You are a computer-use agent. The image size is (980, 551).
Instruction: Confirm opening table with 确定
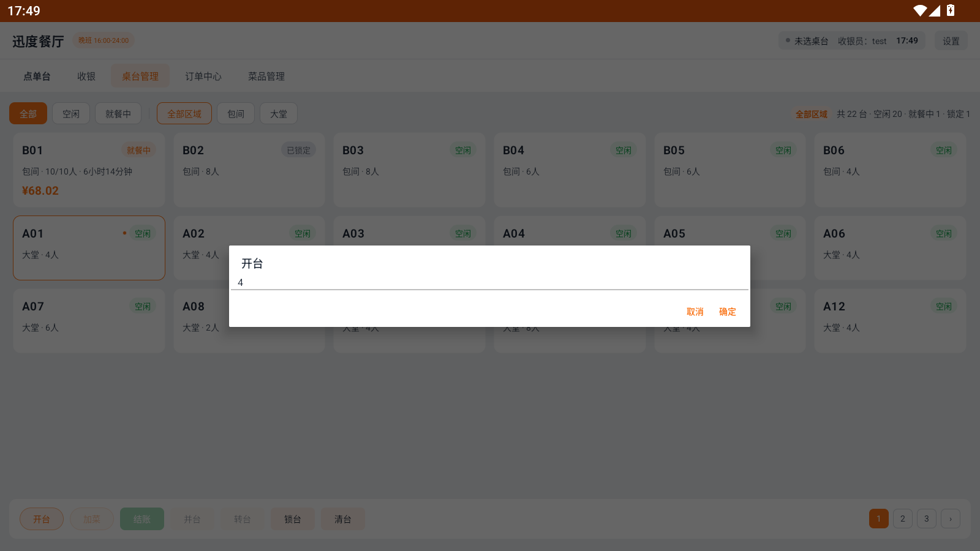click(727, 312)
